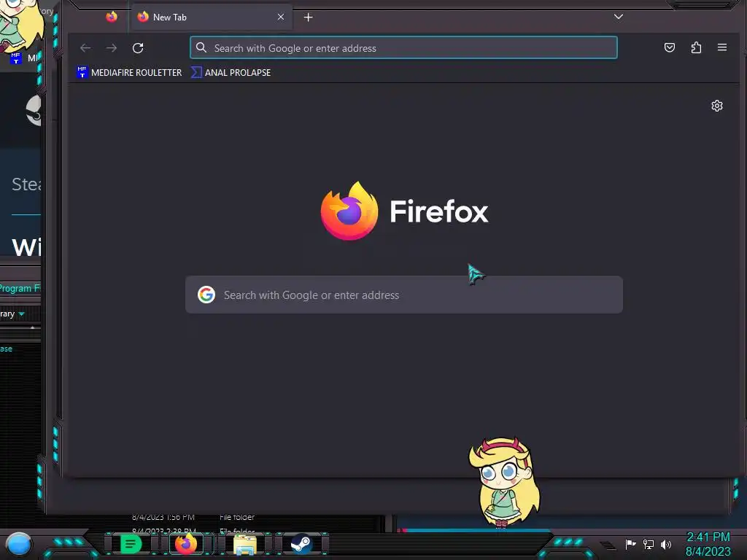
Task: Open Steam from the taskbar
Action: pyautogui.click(x=301, y=544)
